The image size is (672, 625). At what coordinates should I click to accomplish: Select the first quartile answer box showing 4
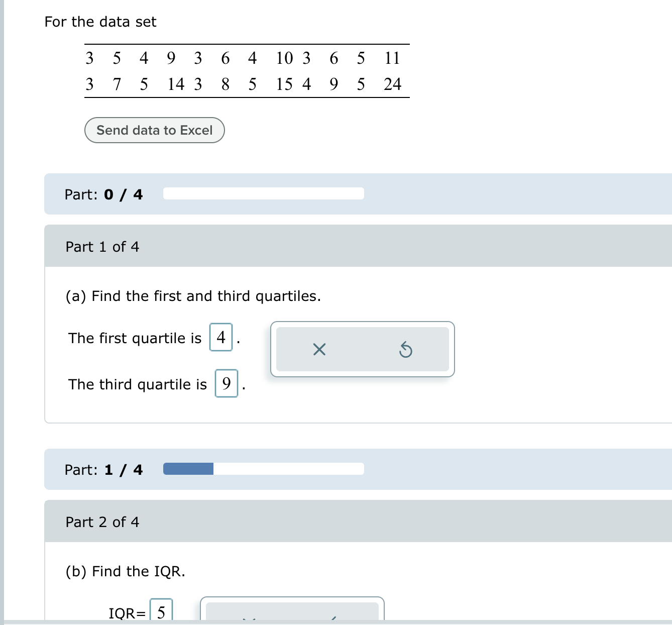220,338
